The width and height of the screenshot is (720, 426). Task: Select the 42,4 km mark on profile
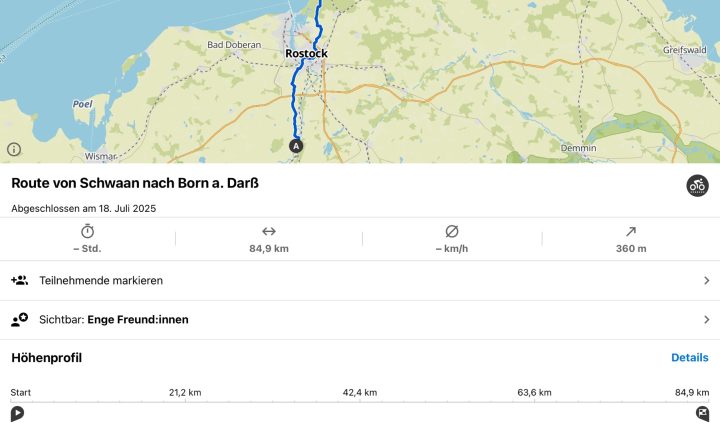coord(360,392)
